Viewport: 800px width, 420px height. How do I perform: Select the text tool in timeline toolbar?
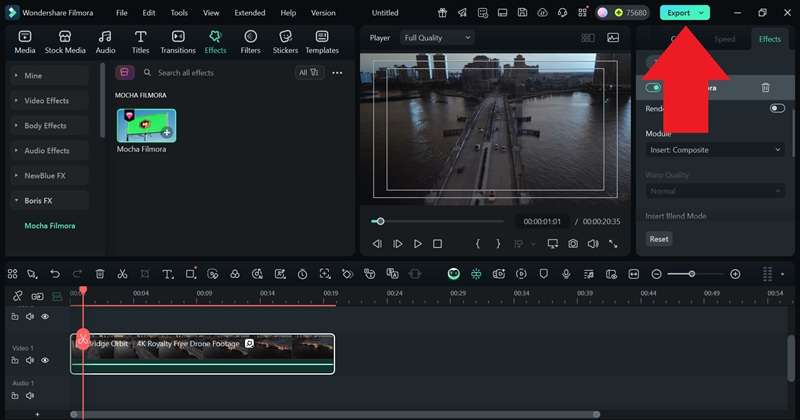(x=167, y=274)
